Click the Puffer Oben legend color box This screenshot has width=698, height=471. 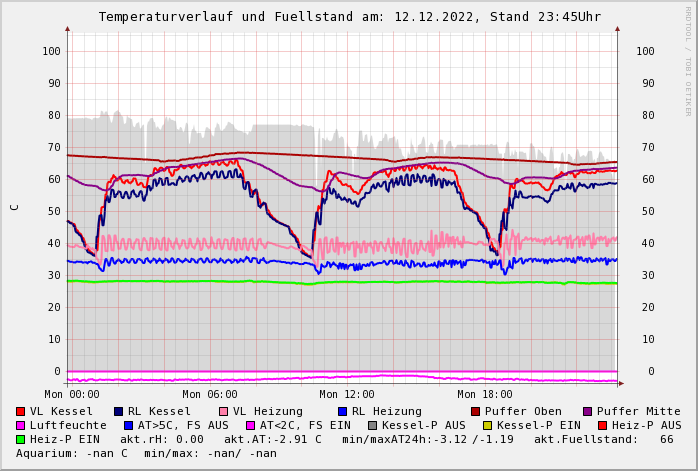[475, 412]
